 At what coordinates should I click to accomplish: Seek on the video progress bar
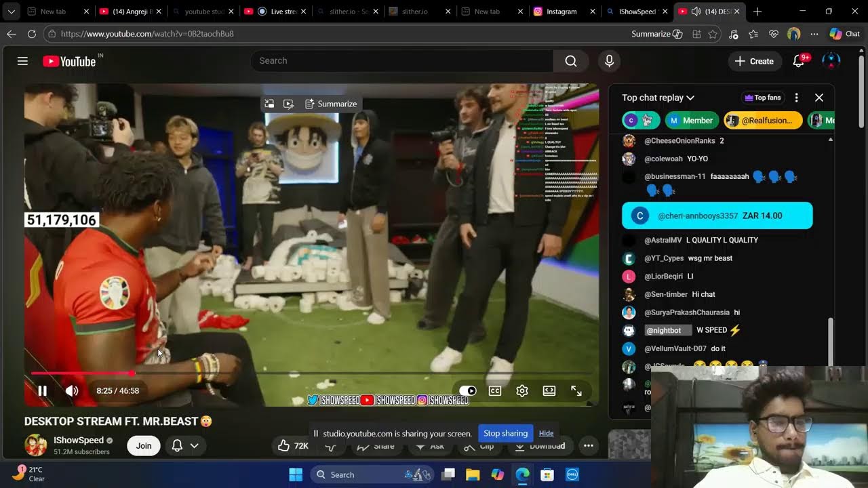(x=311, y=373)
